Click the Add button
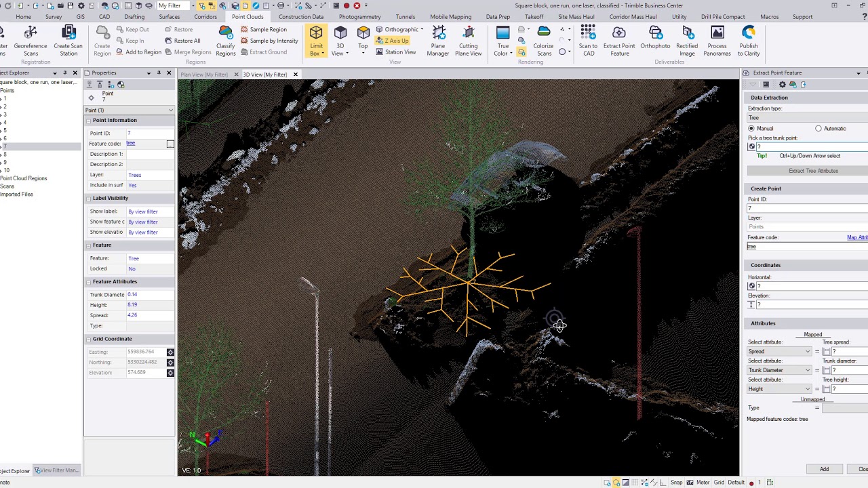Viewport: 868px width, 488px height. [x=824, y=469]
